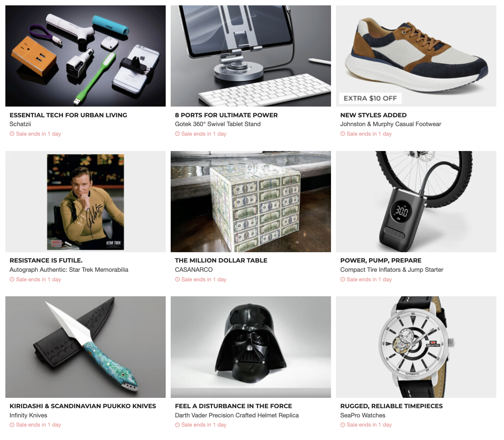Image resolution: width=504 pixels, height=440 pixels.
Task: Open the tire inflator product image
Action: (416, 202)
